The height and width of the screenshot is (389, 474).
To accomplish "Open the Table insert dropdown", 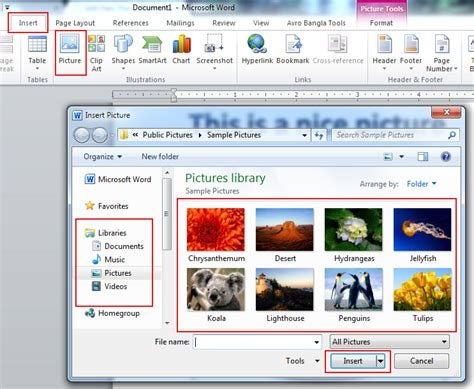I will point(37,53).
